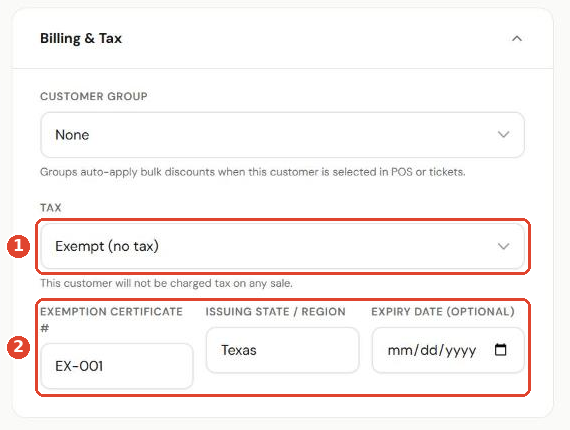Click 'This customer will not be charged tax' note
Image resolution: width=570 pixels, height=430 pixels.
tap(166, 283)
